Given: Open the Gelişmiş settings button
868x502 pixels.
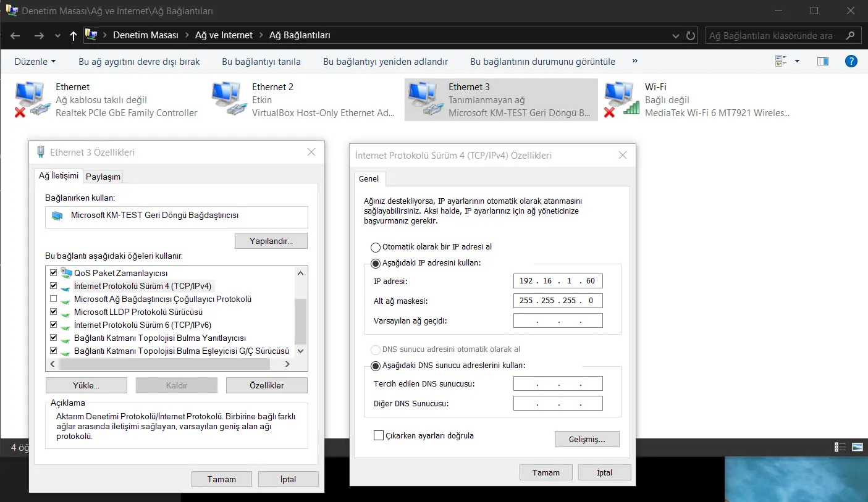Looking at the screenshot, I should click(x=586, y=439).
